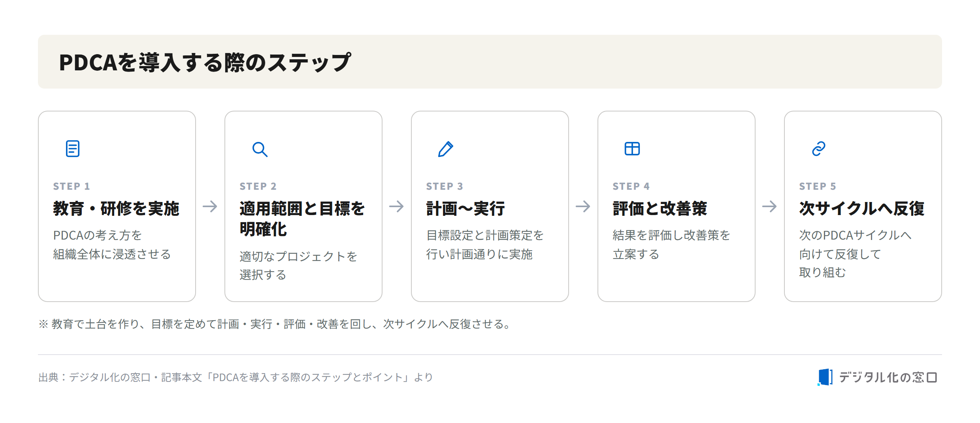Click the magnifying glass icon in Step 2
The width and height of the screenshot is (980, 423).
[260, 149]
